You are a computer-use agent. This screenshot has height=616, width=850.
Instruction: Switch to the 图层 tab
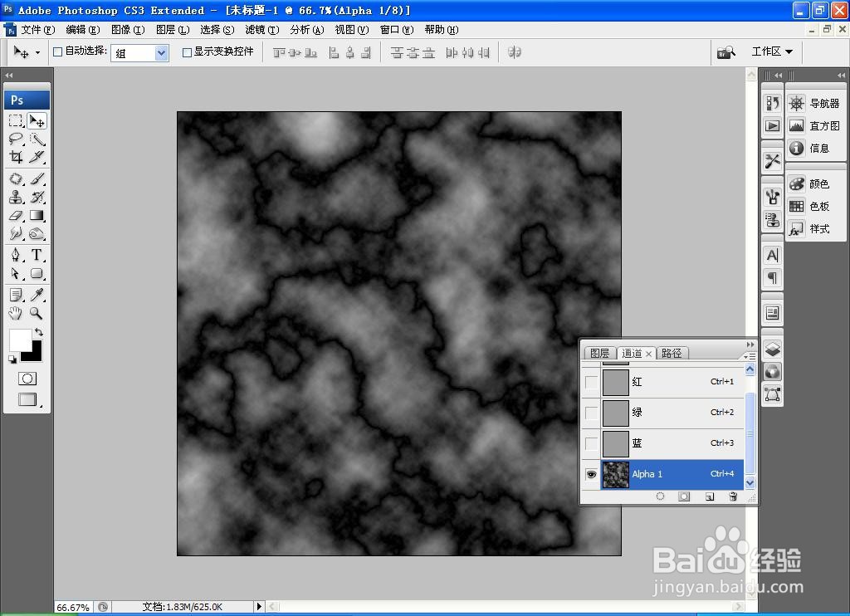tap(599, 353)
